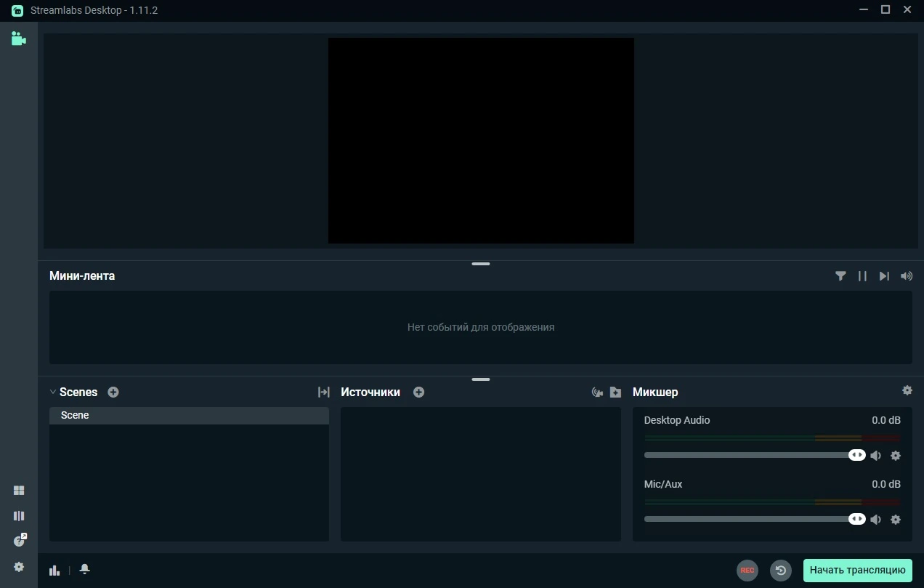Select the Scene item in scenes list

point(189,416)
